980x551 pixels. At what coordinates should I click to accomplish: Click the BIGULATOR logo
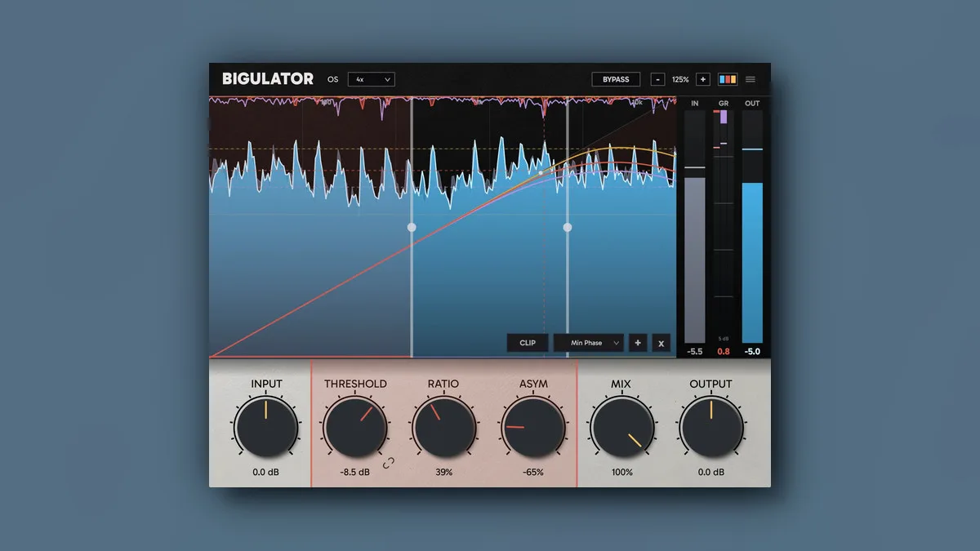[268, 79]
